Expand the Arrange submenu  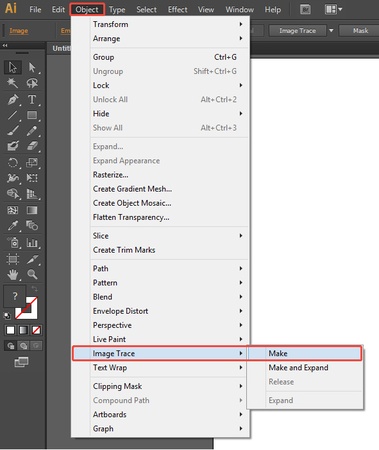pyautogui.click(x=160, y=39)
